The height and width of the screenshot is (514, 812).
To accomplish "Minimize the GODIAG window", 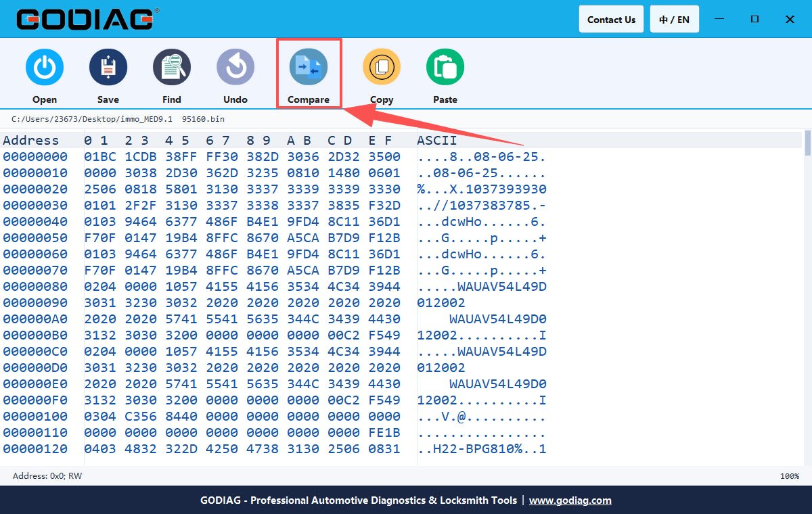I will click(x=721, y=19).
